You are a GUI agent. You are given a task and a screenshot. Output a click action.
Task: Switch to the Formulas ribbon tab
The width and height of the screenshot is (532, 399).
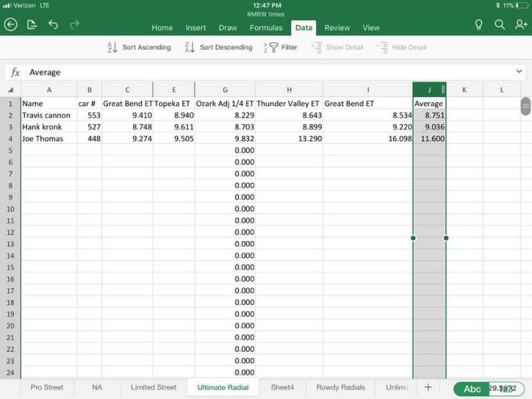(266, 28)
